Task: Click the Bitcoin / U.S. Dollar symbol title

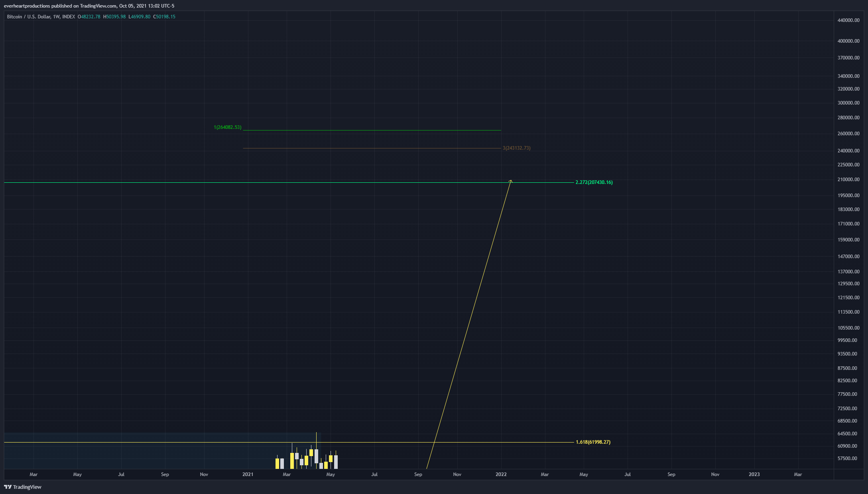Action: click(x=29, y=17)
